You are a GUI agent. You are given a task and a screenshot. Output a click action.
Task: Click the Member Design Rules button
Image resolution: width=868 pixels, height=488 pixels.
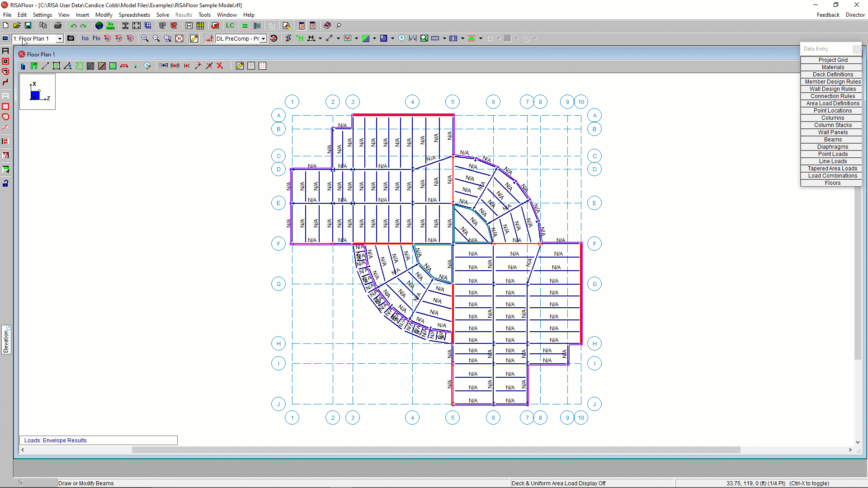[832, 82]
